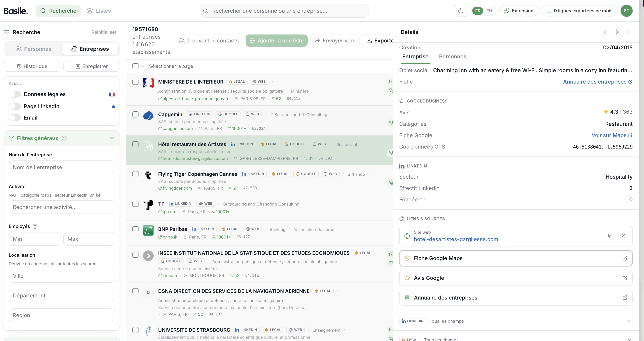Open Site web link in new tab icon
This screenshot has width=644, height=341.
click(623, 236)
